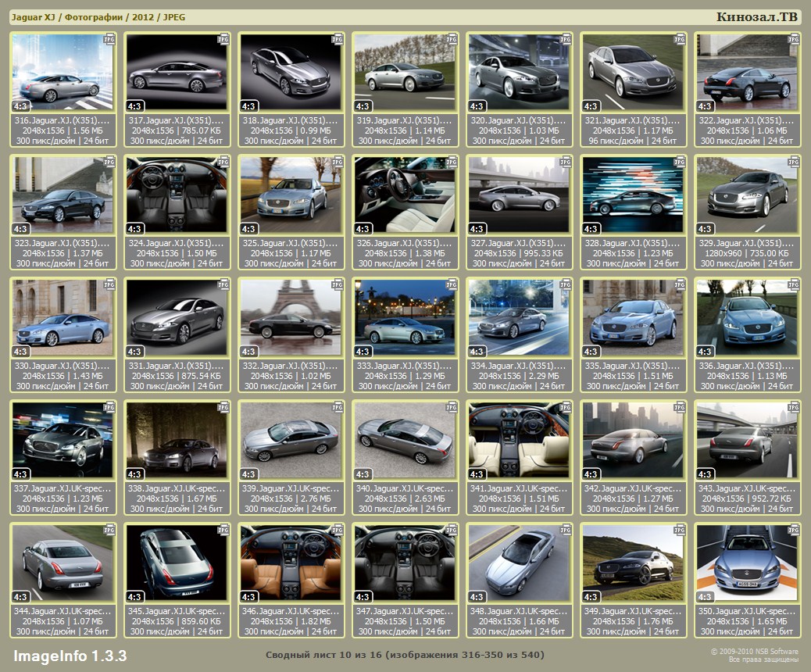Select the 4:3 badge on thumbnail 344
Viewport: 811px width, 672px height.
pyautogui.click(x=20, y=597)
